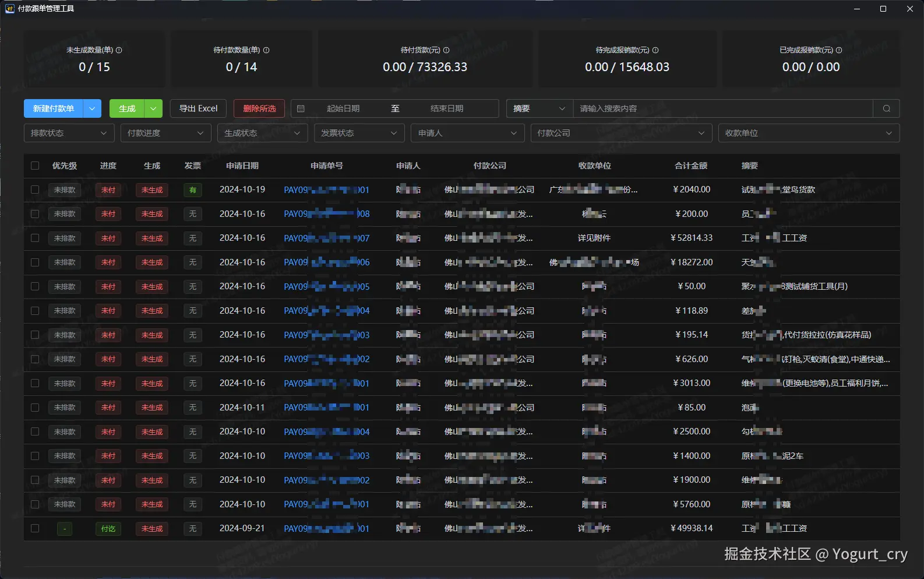This screenshot has height=579, width=924.
Task: Click the 优先级 column header
Action: (65, 166)
